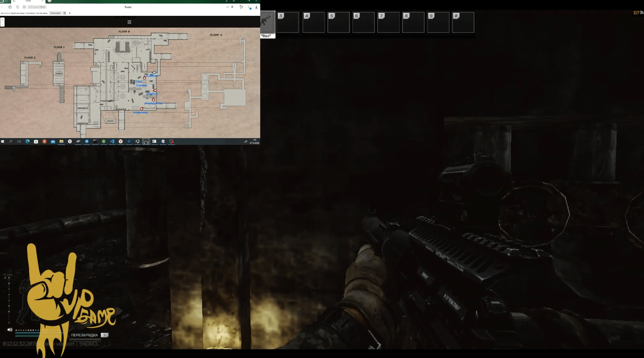Select weapon quick slot 0
The width and height of the screenshot is (644, 358).
463,22
